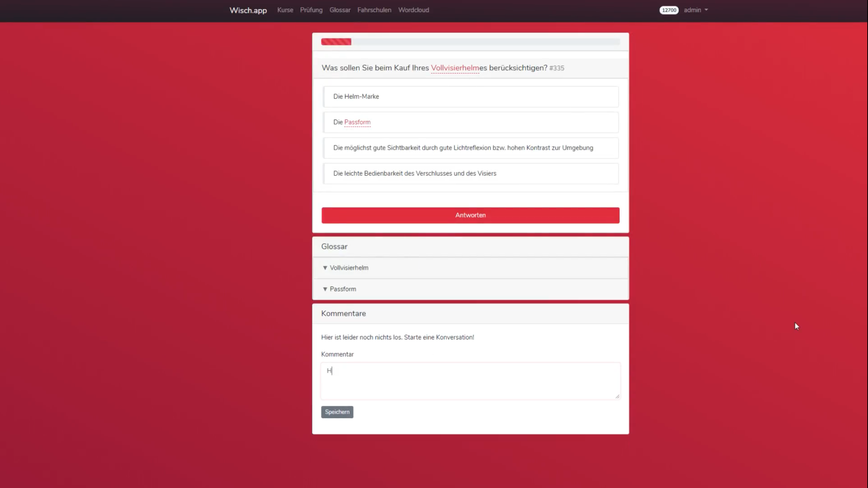Click the Wisch.app logo icon
Screen dimensions: 868x488
coord(248,10)
